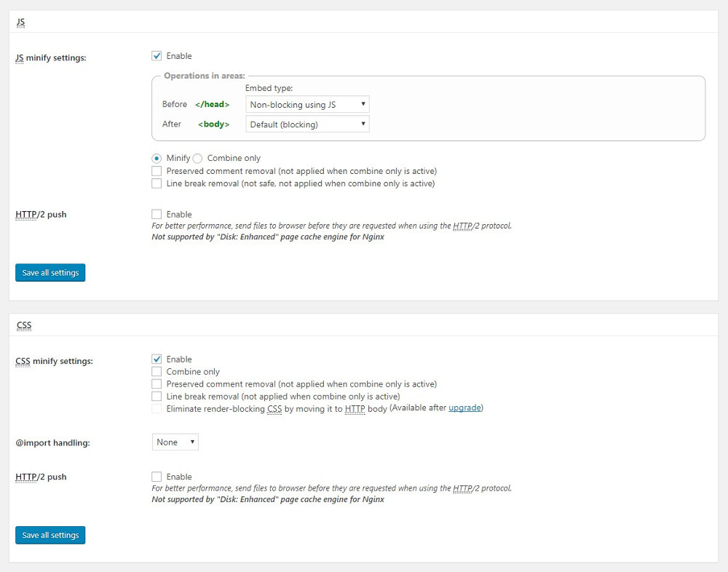Viewport: 728px width, 572px height.
Task: Click Save all settings in the JS section
Action: pyautogui.click(x=50, y=272)
